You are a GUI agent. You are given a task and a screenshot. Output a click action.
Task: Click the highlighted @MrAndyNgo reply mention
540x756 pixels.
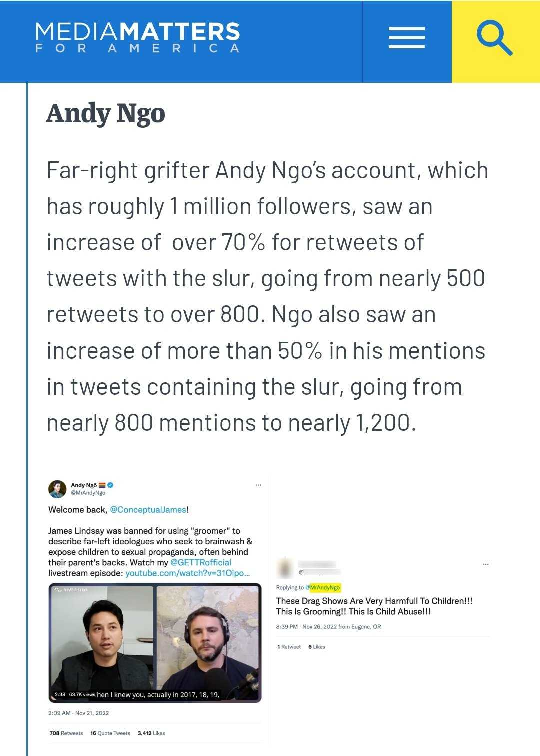point(325,587)
